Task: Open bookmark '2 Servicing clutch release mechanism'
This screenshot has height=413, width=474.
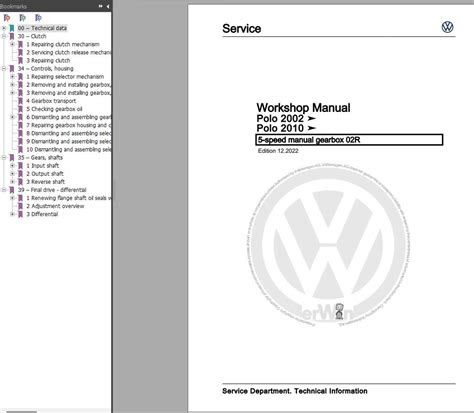Action: [x=69, y=52]
